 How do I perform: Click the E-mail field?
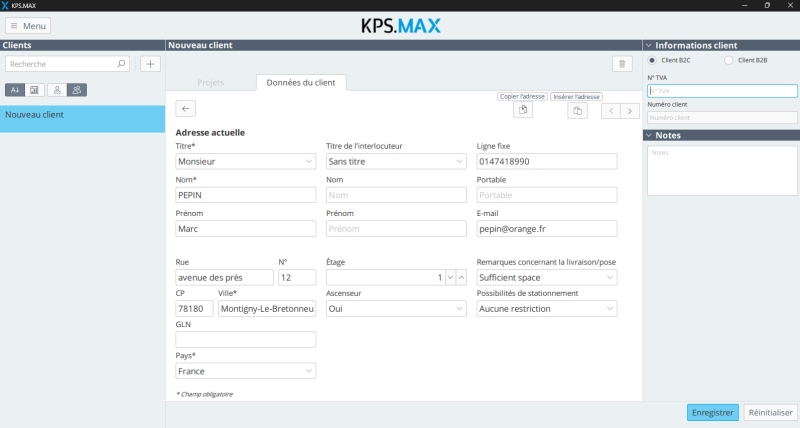[547, 229]
